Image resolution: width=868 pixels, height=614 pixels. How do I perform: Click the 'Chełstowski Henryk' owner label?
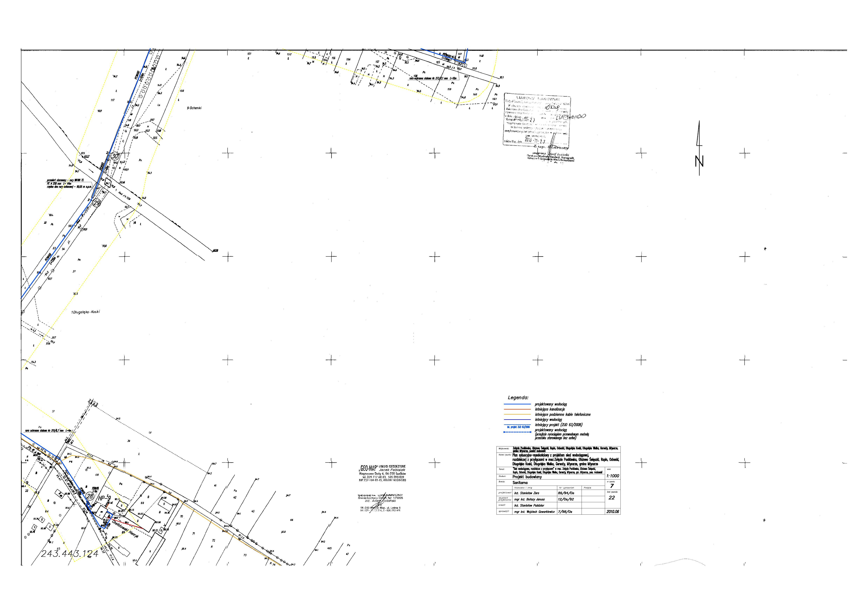click(x=125, y=530)
